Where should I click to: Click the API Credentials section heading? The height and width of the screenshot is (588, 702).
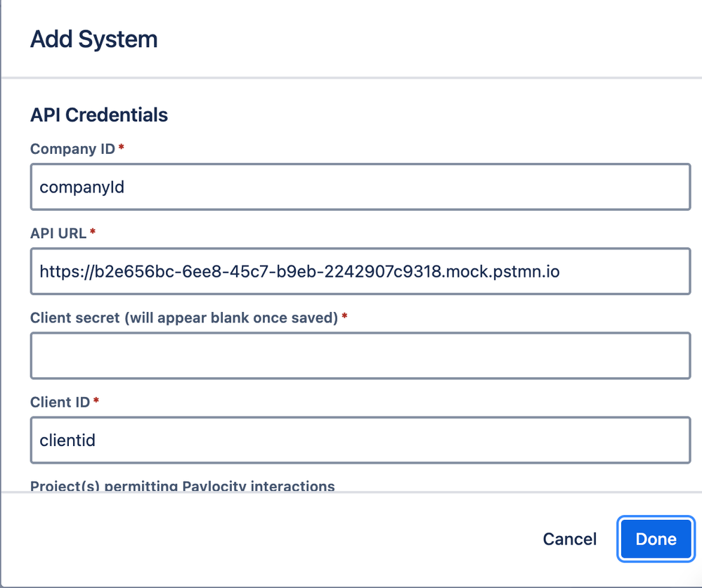pos(99,115)
